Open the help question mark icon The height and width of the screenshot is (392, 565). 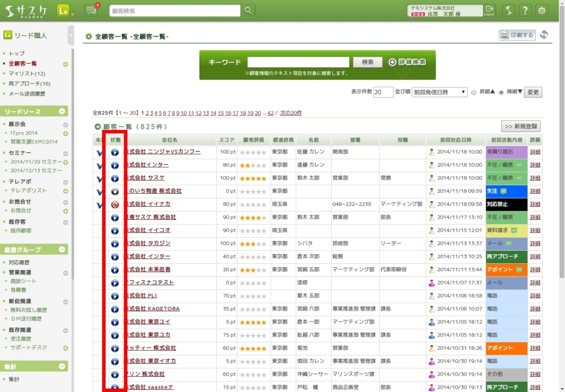(525, 11)
